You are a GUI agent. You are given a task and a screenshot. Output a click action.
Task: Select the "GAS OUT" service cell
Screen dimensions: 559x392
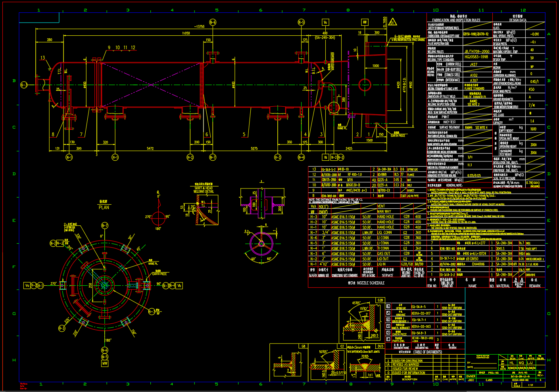point(383,254)
